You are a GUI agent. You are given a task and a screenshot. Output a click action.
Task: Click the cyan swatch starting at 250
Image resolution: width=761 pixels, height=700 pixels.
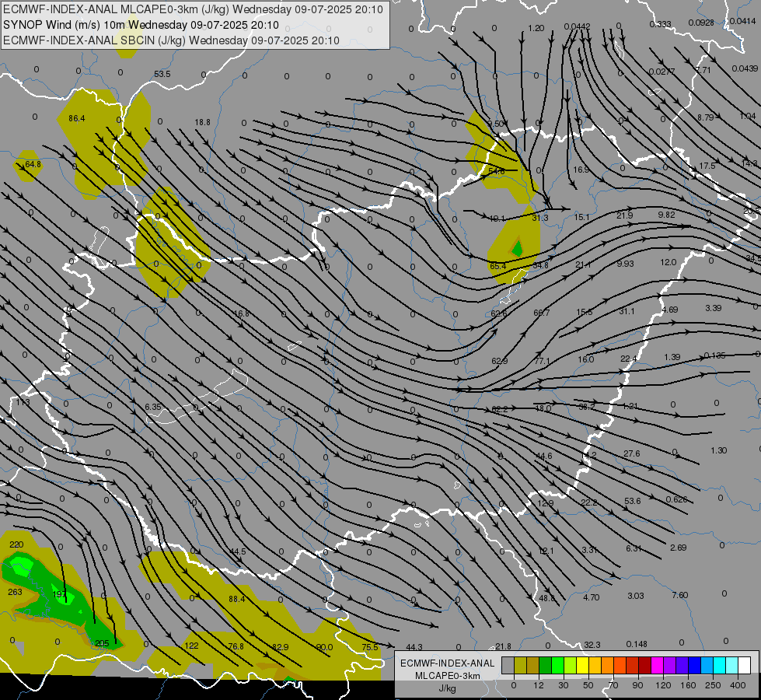(719, 665)
